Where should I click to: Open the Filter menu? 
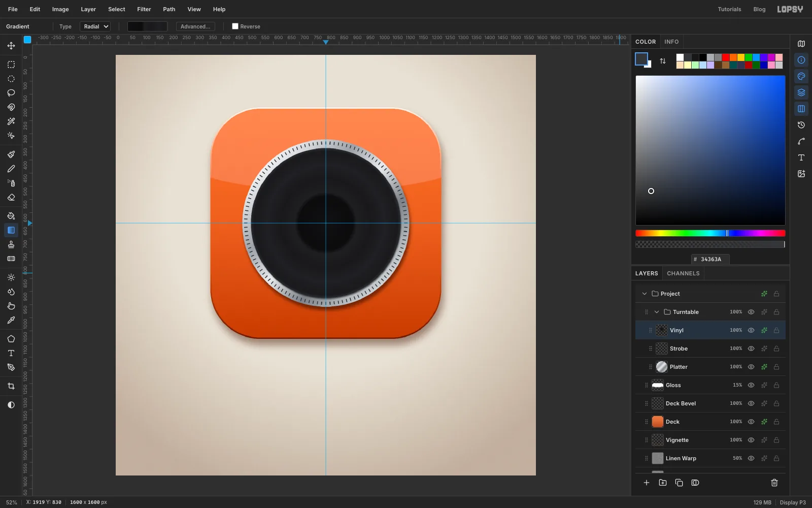(144, 9)
